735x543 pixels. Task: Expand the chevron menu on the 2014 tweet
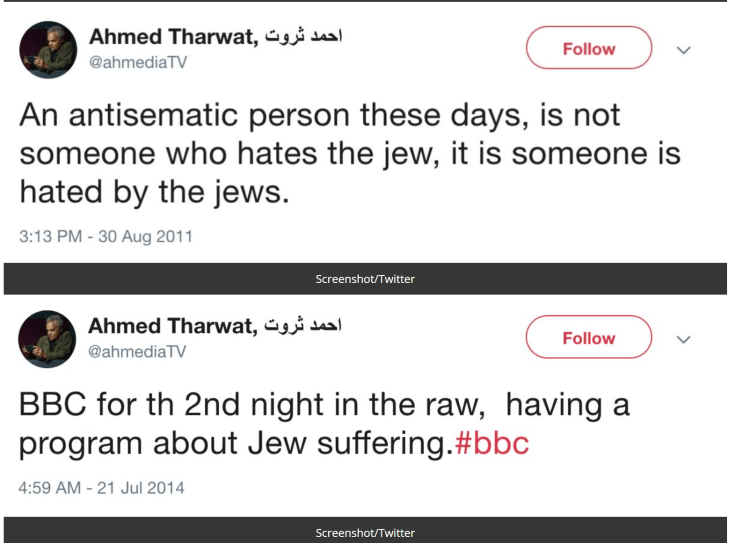point(684,339)
